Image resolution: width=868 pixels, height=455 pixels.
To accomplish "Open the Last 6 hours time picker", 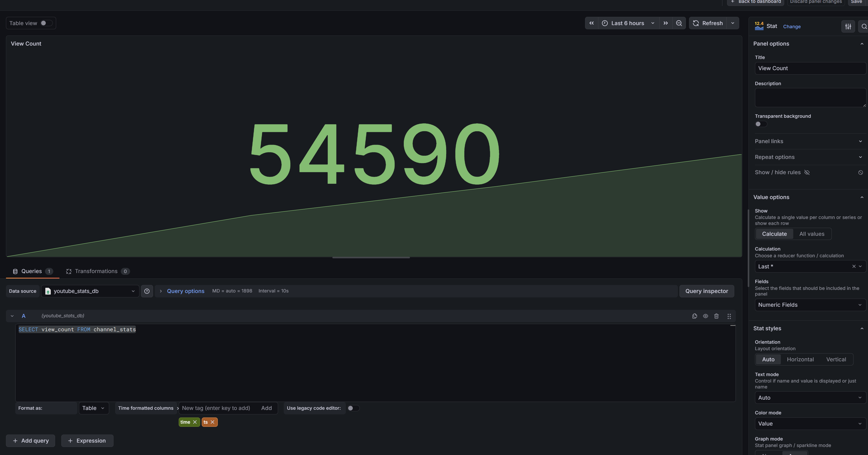I will pos(628,23).
